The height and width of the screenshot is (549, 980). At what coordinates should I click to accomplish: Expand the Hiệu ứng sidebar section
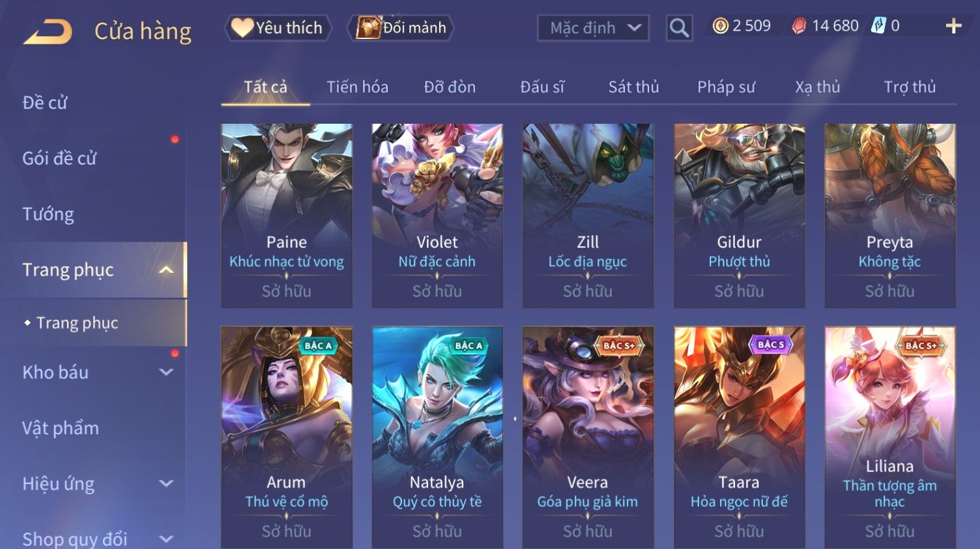[x=166, y=484]
